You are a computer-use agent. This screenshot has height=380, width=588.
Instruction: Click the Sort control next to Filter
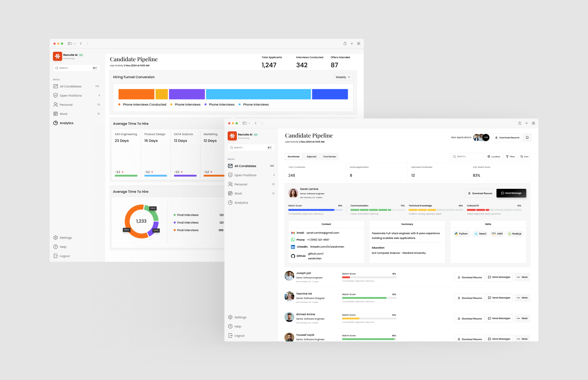pos(524,156)
